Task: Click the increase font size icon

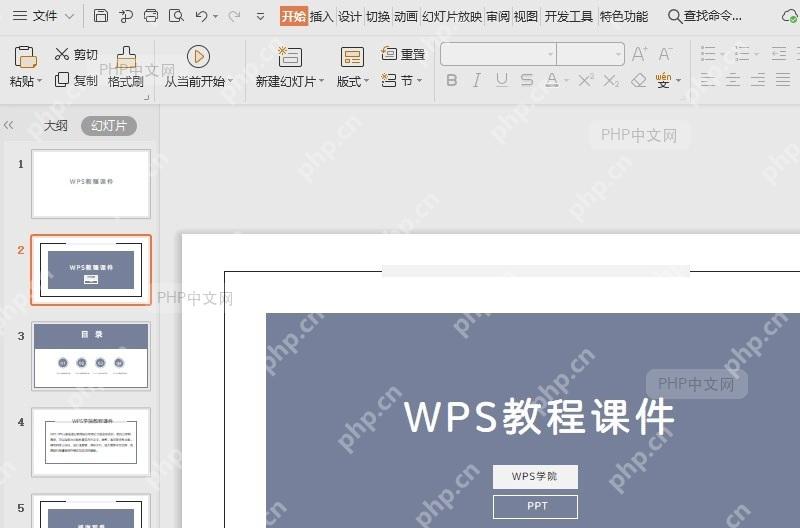Action: coord(639,54)
